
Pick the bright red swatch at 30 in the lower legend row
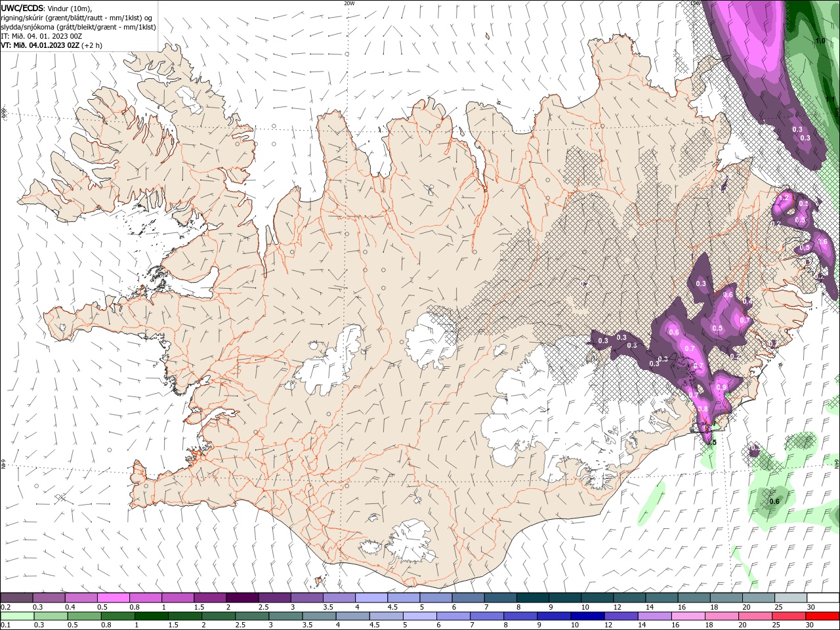821,616
